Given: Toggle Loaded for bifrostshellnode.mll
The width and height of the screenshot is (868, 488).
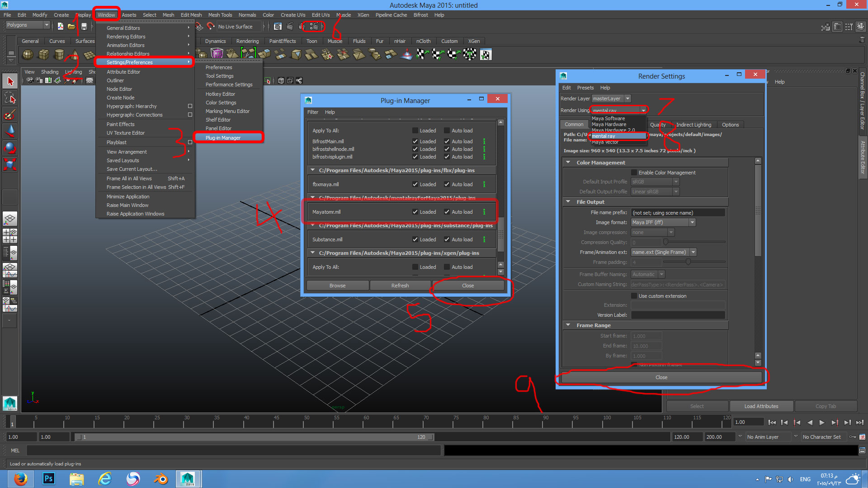Looking at the screenshot, I should coord(415,149).
